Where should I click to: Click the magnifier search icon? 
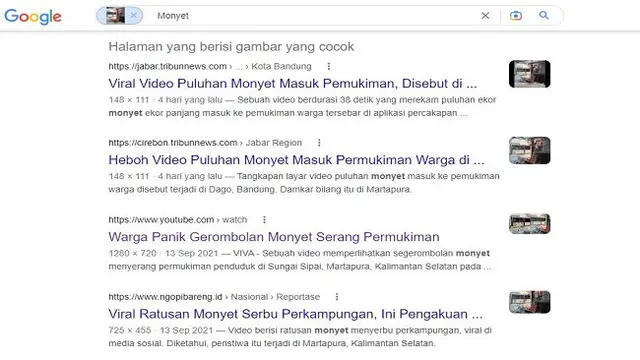coord(544,16)
